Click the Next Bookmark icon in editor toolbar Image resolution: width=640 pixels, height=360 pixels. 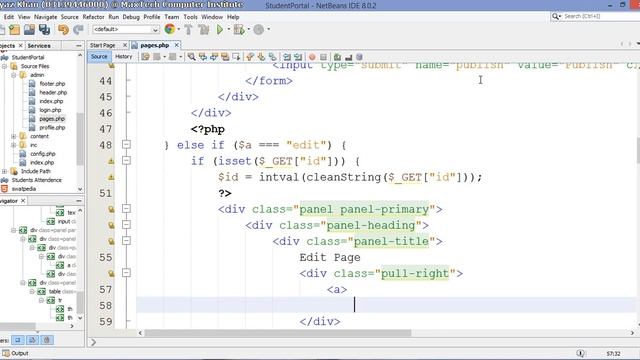point(261,57)
